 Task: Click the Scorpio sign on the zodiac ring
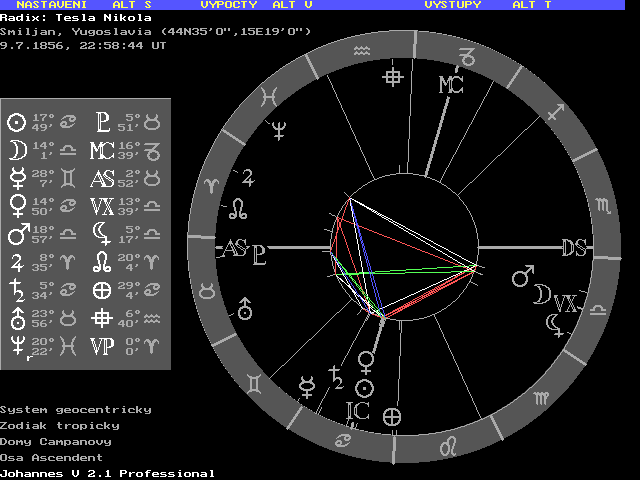[x=601, y=205]
